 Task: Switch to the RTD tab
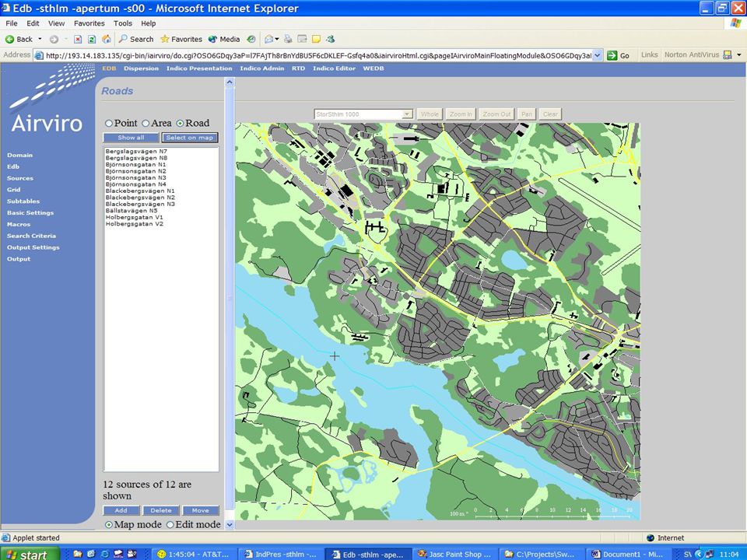(298, 68)
